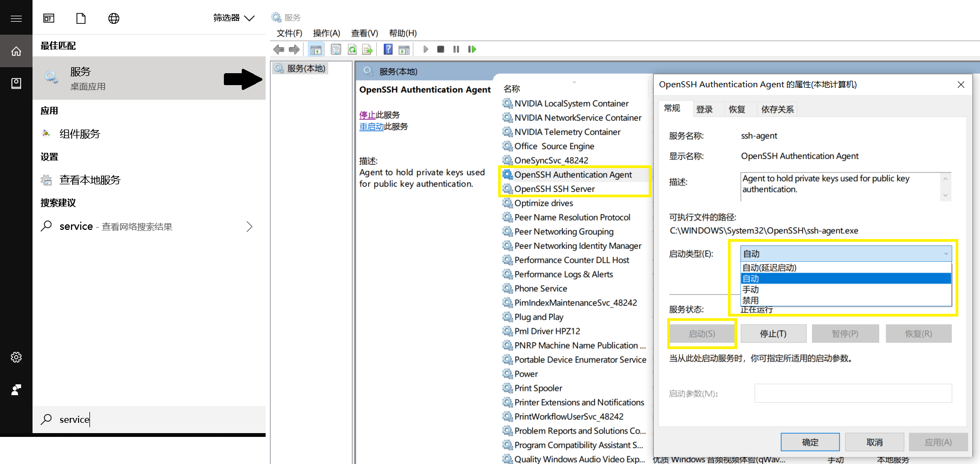Click the 重启动 link to restart service
This screenshot has width=980, height=464.
371,126
